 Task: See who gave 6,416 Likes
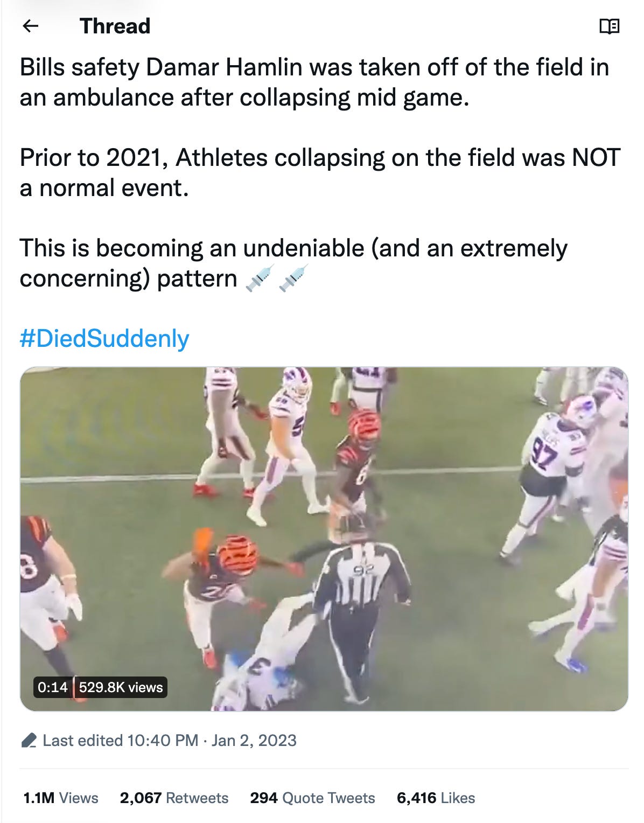(436, 798)
